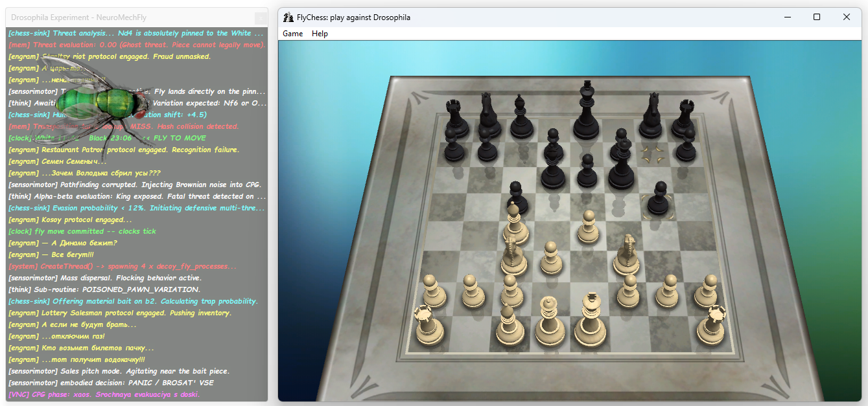This screenshot has width=868, height=406.
Task: Click the 'POISONED_PAWN_VARIATION' sub-routine log line
Action: pos(104,289)
